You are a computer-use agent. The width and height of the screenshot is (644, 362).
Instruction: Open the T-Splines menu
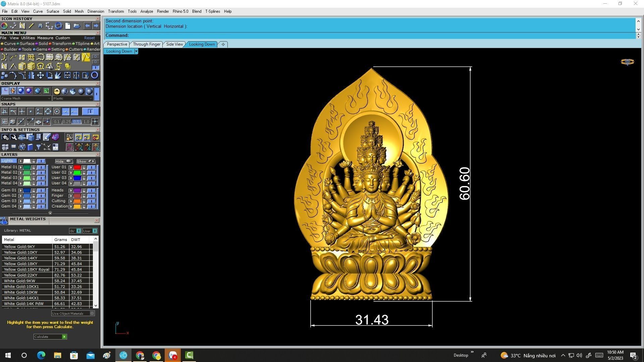pos(213,11)
